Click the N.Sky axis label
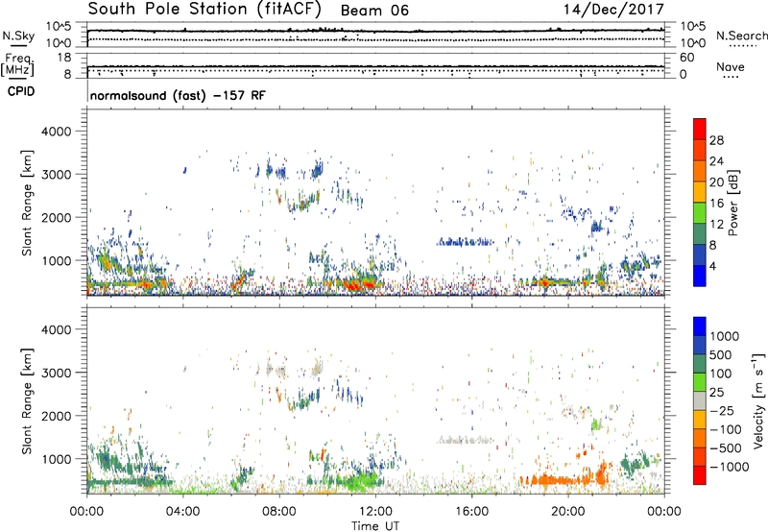This screenshot has width=768, height=532. 18,36
